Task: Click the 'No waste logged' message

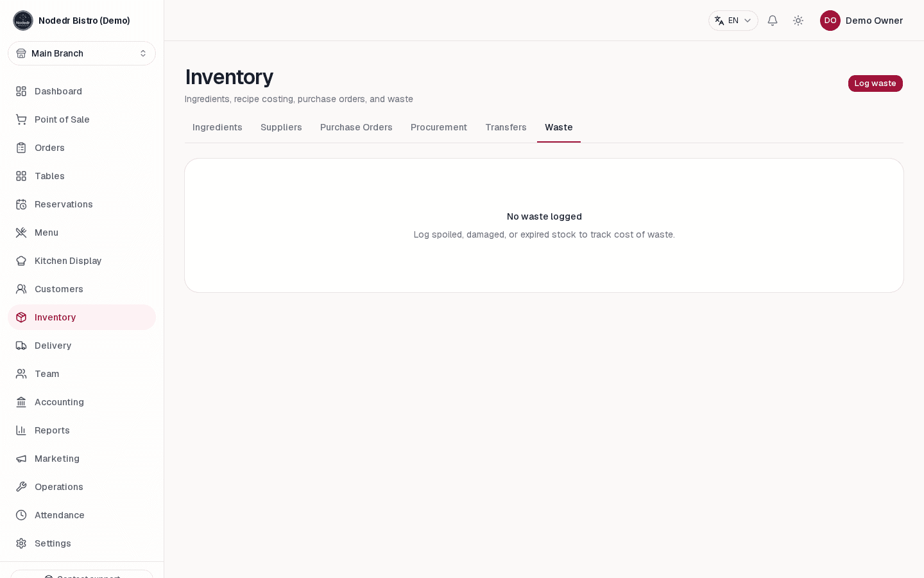Action: point(544,216)
